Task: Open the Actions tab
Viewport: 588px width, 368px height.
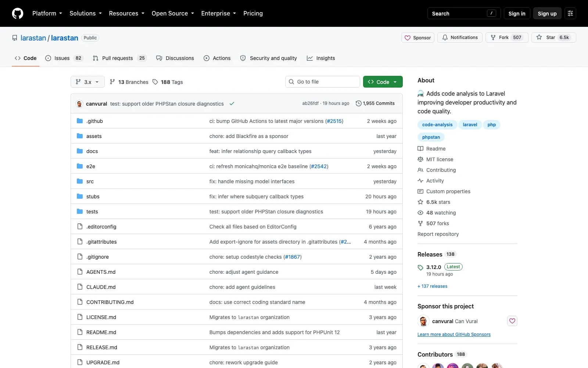Action: point(217,58)
